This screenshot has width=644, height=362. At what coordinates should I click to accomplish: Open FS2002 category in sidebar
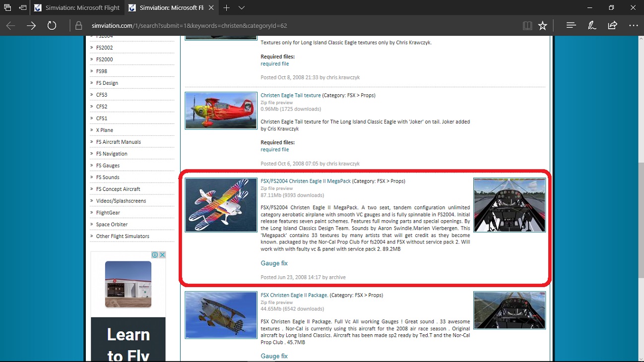tap(104, 48)
